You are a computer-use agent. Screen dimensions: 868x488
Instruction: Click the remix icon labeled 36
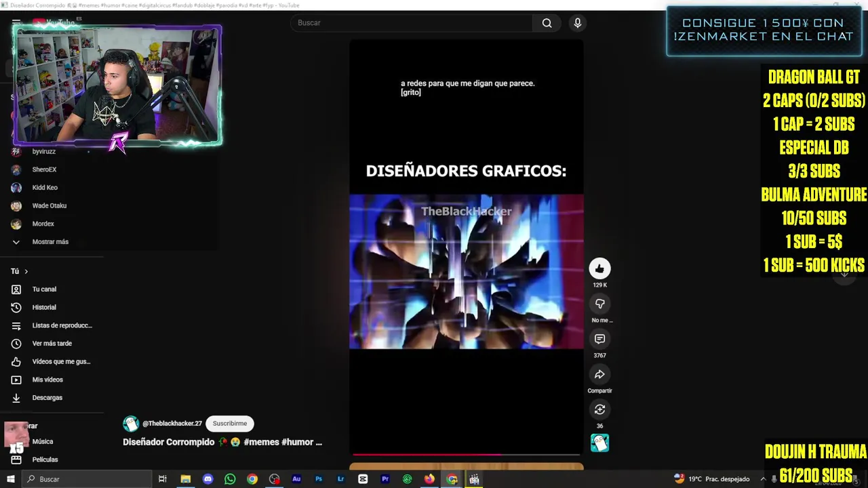pyautogui.click(x=599, y=409)
